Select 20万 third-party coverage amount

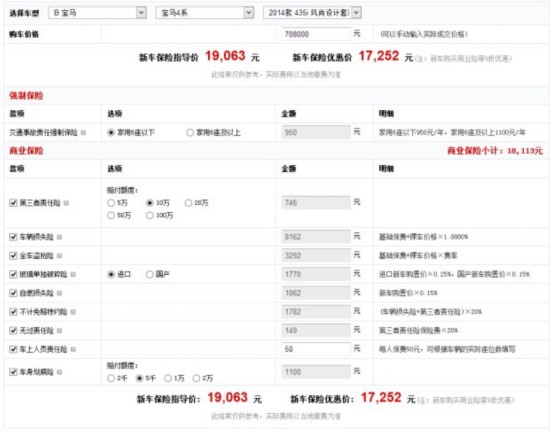pyautogui.click(x=188, y=203)
